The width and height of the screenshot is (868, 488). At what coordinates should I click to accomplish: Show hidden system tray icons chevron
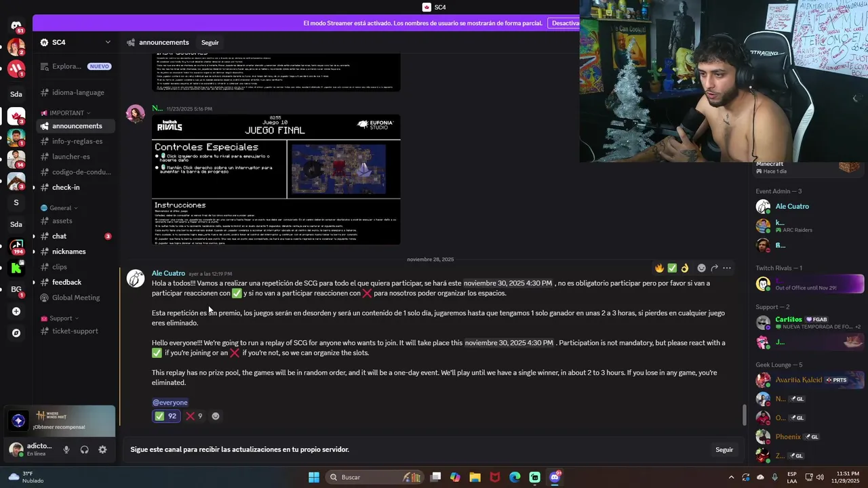coord(731,477)
